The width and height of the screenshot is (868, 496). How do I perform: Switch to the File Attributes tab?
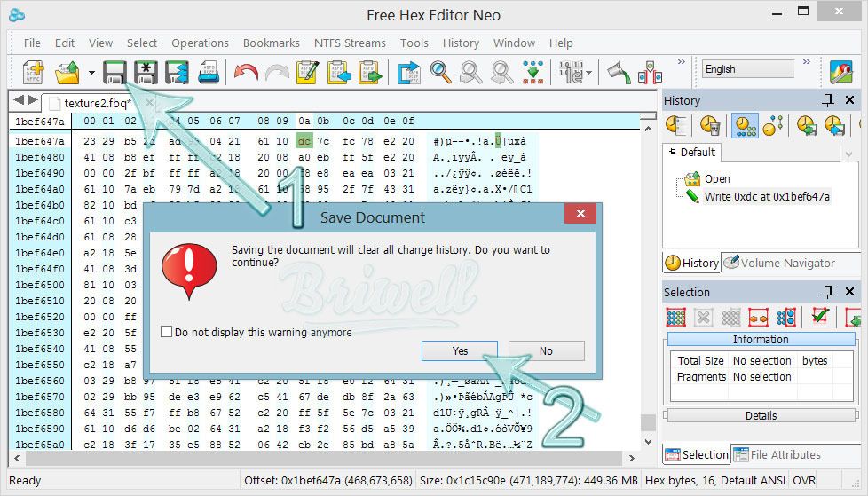pos(777,454)
